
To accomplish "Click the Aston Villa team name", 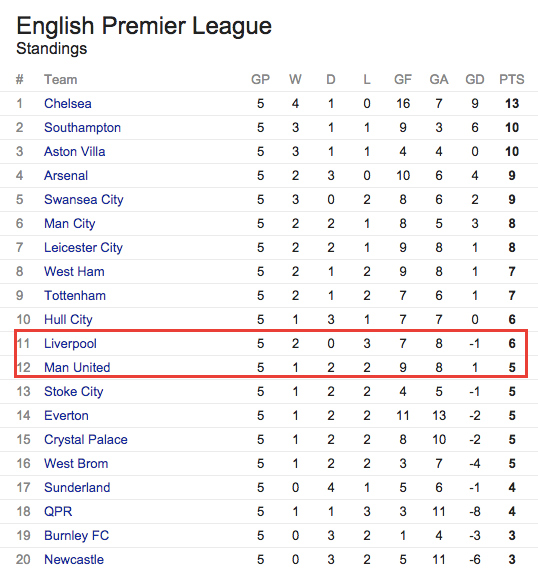I will coord(75,151).
